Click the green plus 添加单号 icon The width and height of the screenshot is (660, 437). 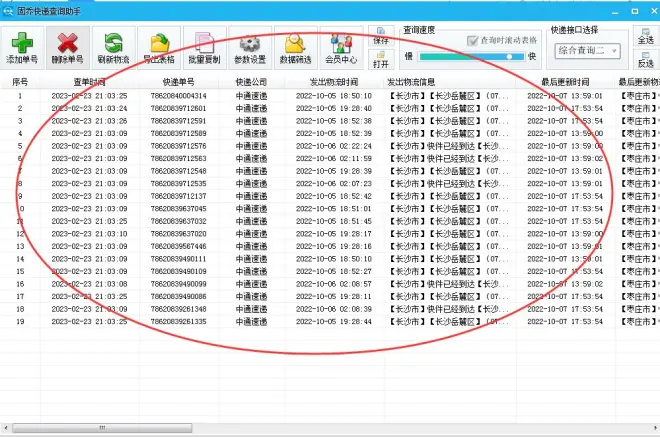tap(22, 48)
